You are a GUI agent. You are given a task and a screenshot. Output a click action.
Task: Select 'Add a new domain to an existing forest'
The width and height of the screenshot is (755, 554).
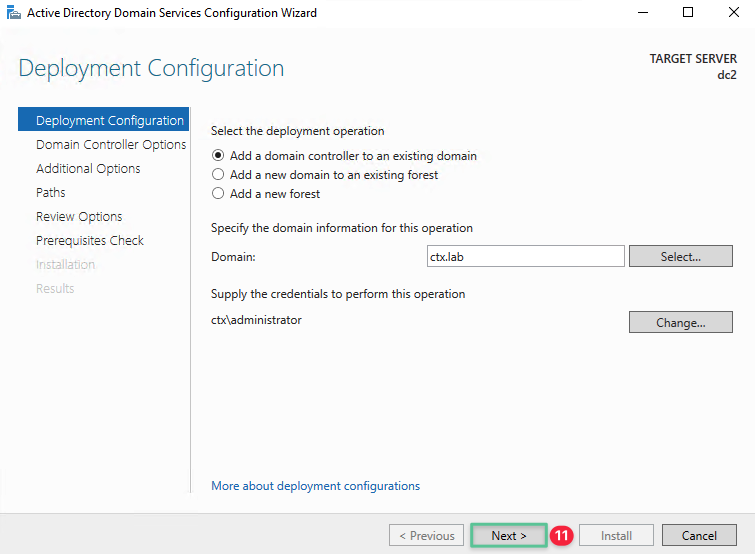pos(218,175)
